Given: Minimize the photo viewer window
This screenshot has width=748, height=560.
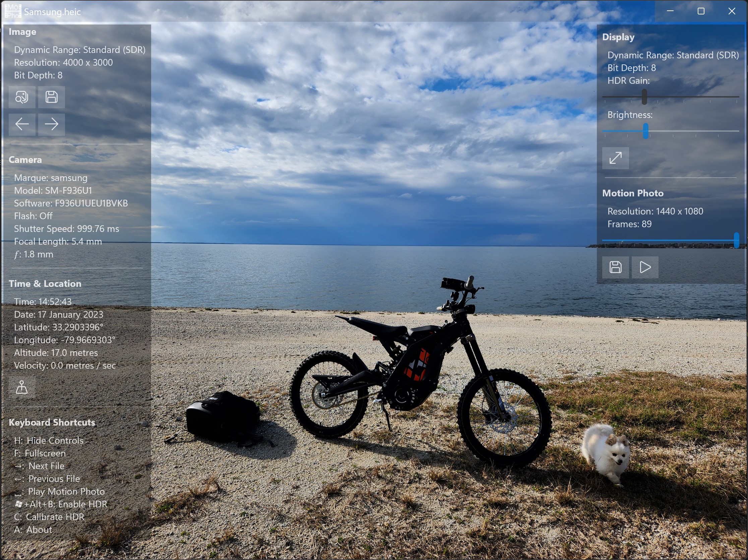Looking at the screenshot, I should coord(670,11).
